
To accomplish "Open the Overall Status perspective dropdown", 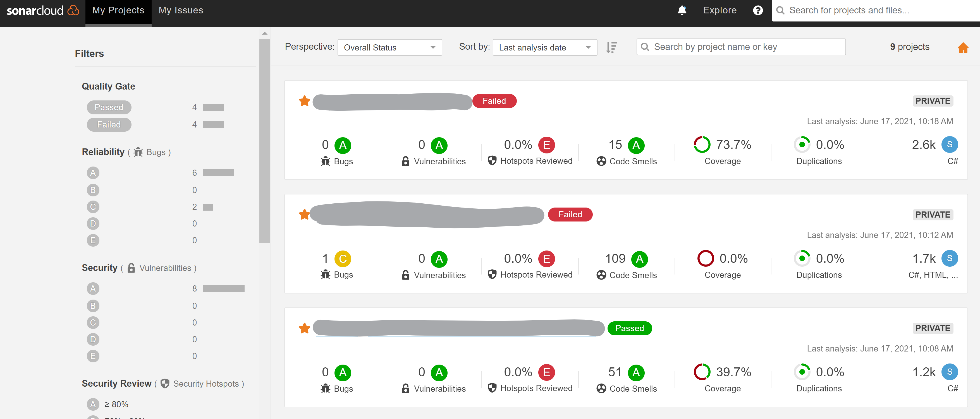I will click(389, 47).
